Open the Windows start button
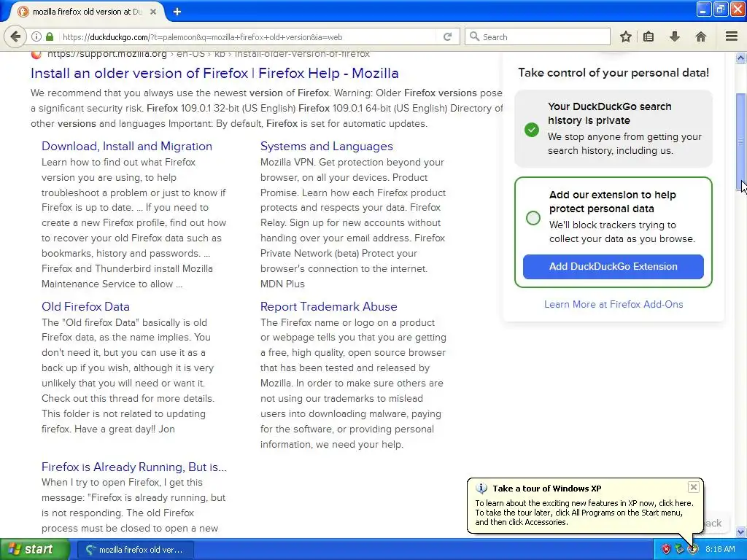The width and height of the screenshot is (747, 560). pos(34,549)
